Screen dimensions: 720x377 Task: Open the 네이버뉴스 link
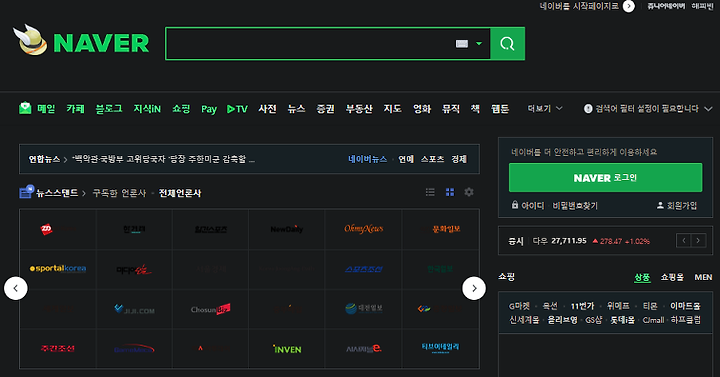coord(367,159)
